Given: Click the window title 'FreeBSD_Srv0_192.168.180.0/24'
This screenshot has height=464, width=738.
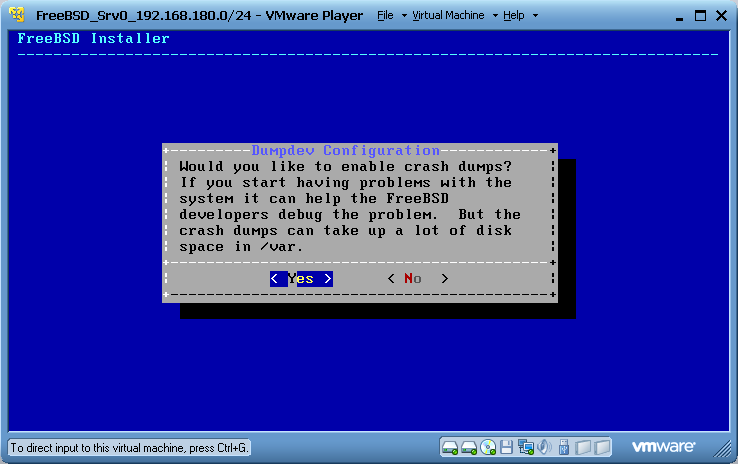Looking at the screenshot, I should pos(144,16).
